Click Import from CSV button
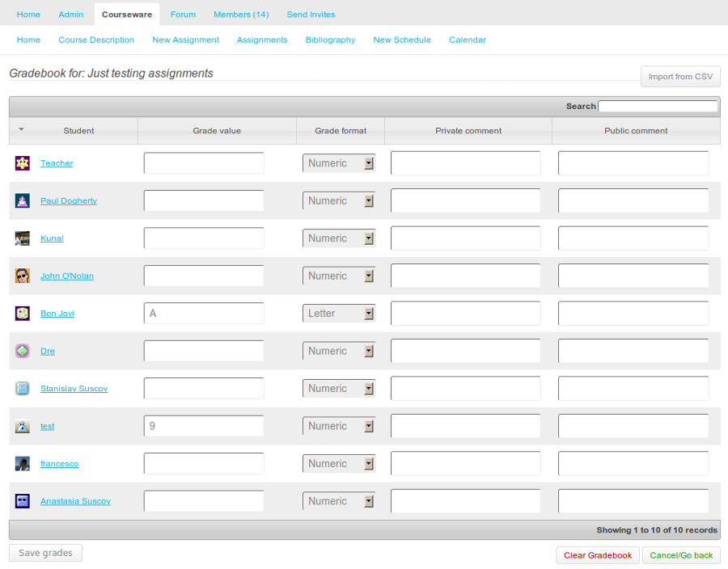The height and width of the screenshot is (569, 728). click(x=680, y=77)
